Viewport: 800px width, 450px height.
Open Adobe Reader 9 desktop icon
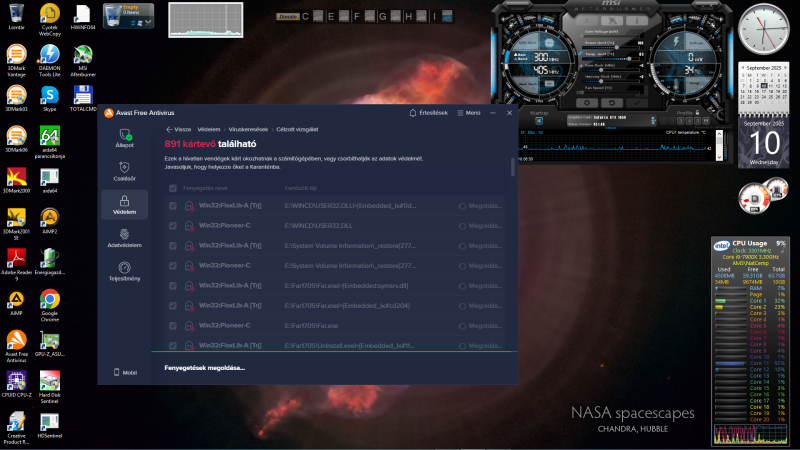[x=16, y=264]
